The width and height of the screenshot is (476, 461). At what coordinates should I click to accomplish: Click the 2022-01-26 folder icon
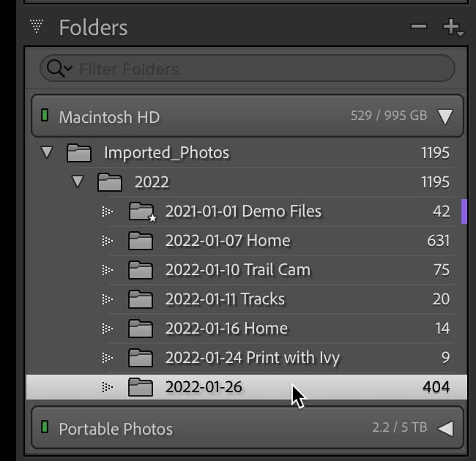click(x=140, y=387)
